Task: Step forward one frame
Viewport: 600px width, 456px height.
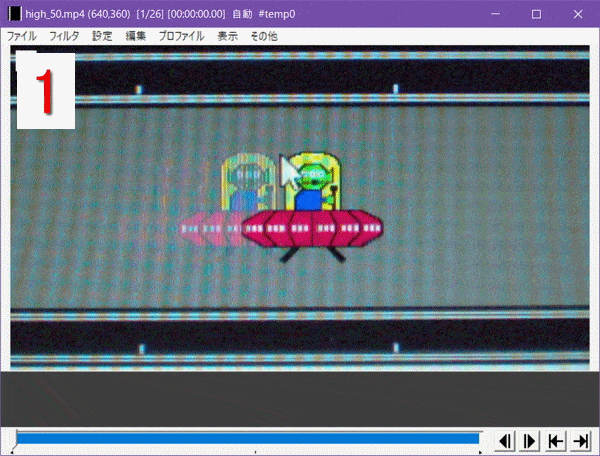Action: [530, 441]
